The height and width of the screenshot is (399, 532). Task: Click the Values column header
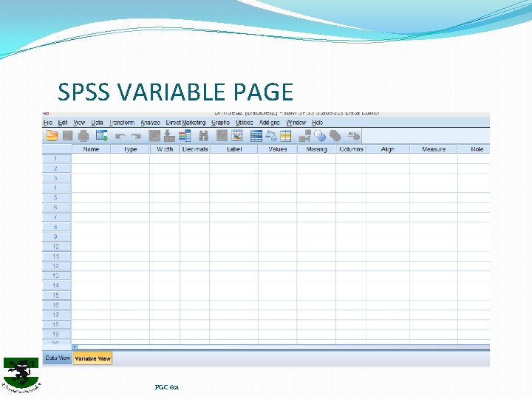pyautogui.click(x=278, y=149)
